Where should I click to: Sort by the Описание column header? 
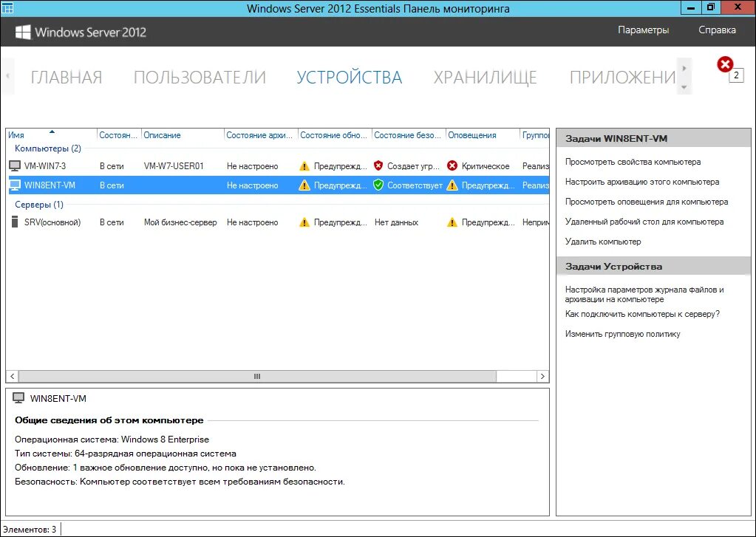coord(183,135)
